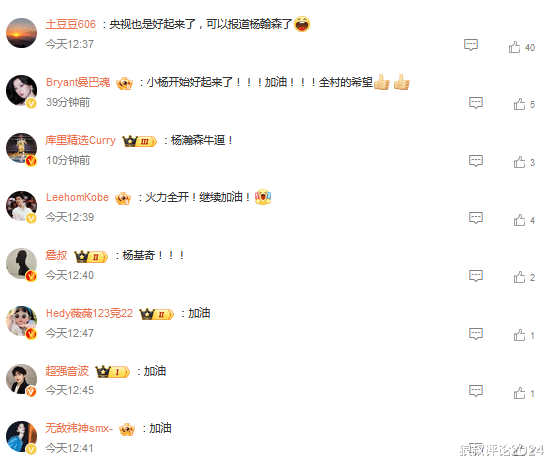This screenshot has width=551, height=465.
Task: Like the comment by 土豆豆606
Action: pos(514,47)
